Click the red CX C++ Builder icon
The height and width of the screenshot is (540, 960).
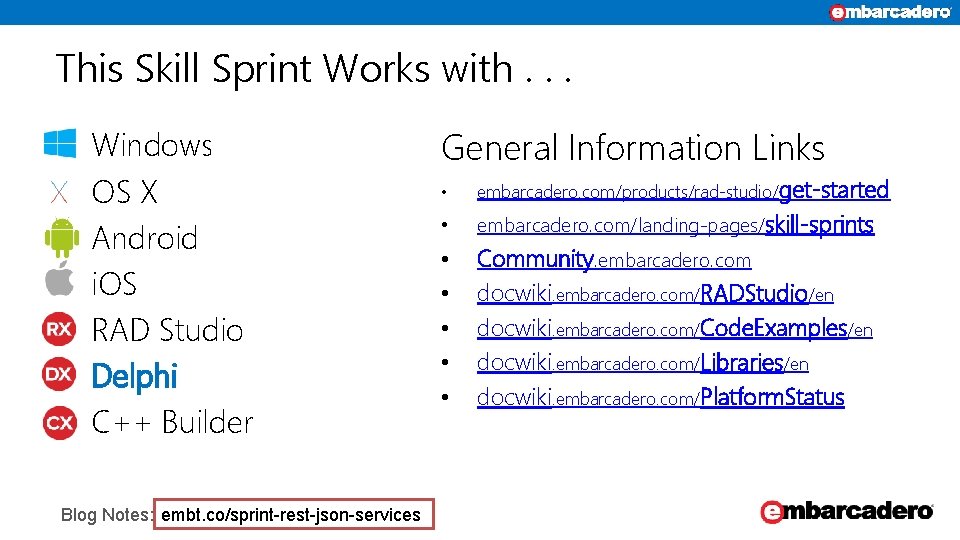[59, 422]
